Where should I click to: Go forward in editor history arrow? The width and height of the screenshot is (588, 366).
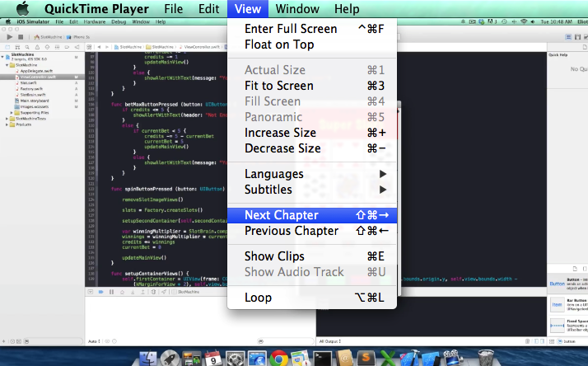pyautogui.click(x=107, y=47)
